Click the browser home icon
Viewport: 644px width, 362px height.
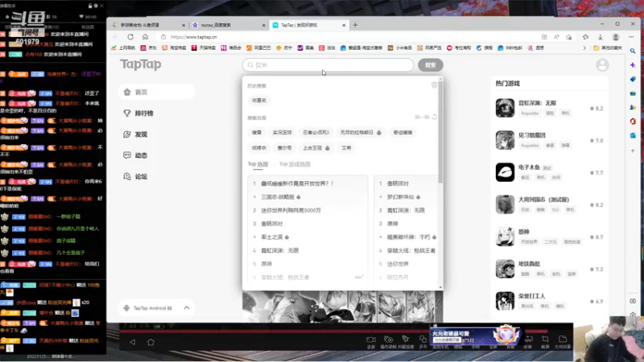coord(145,37)
